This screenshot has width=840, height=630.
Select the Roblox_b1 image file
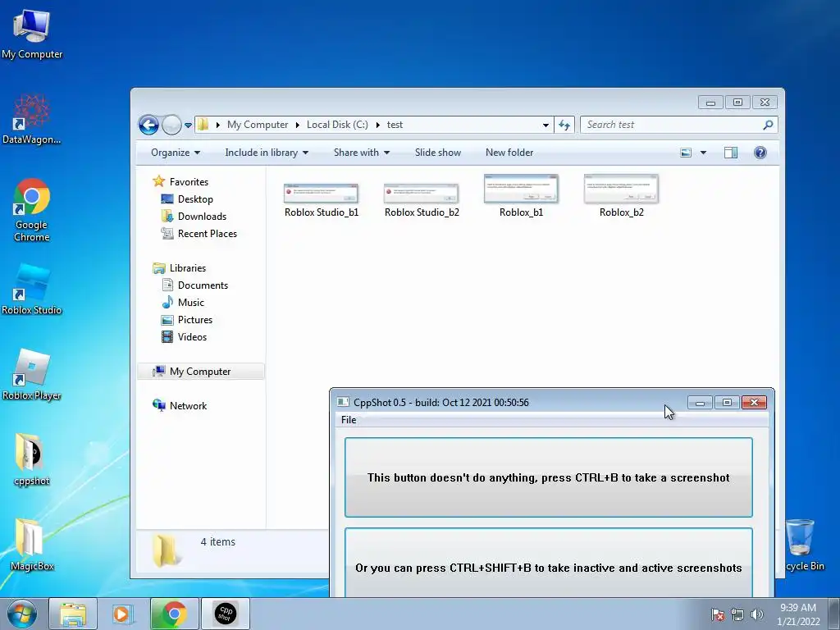pos(521,195)
